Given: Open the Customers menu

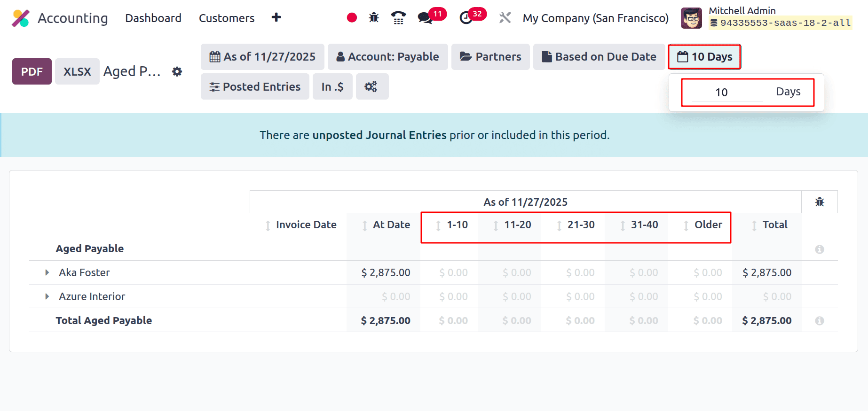Looking at the screenshot, I should pyautogui.click(x=227, y=18).
